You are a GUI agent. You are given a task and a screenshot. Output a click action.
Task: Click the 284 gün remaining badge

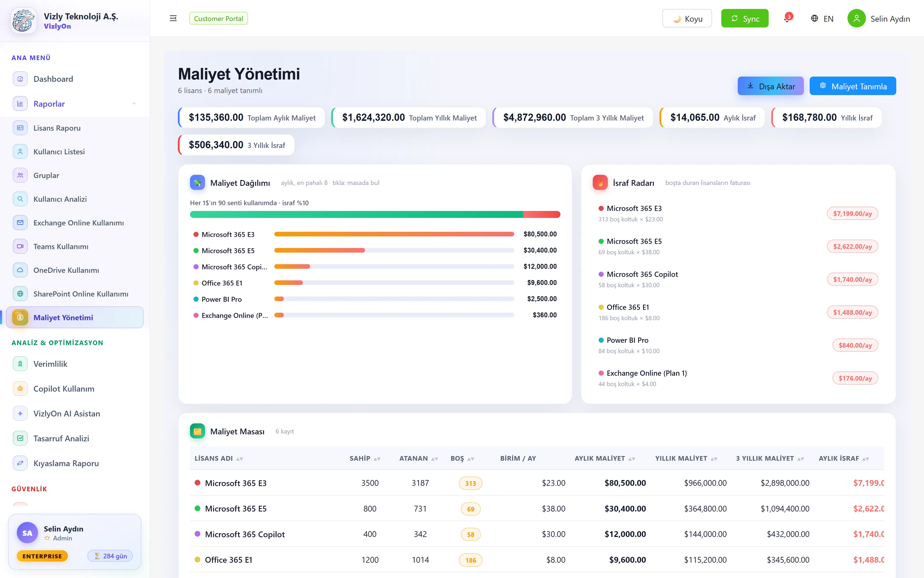[x=110, y=556]
